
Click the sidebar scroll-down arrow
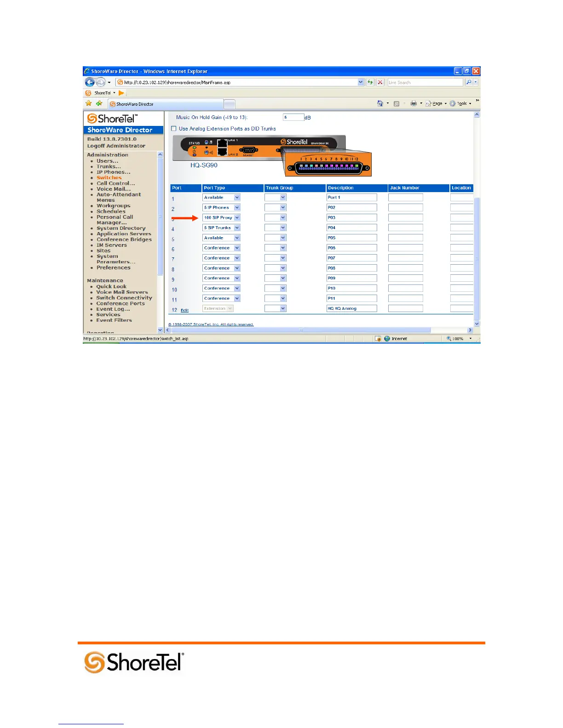(160, 330)
